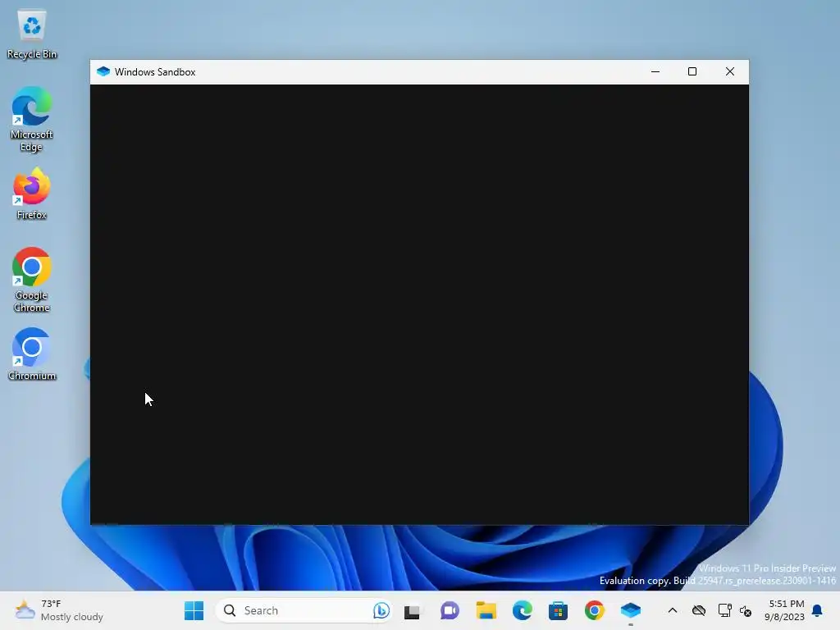Open the weather widget showing 73°F
840x630 pixels.
pyautogui.click(x=59, y=610)
